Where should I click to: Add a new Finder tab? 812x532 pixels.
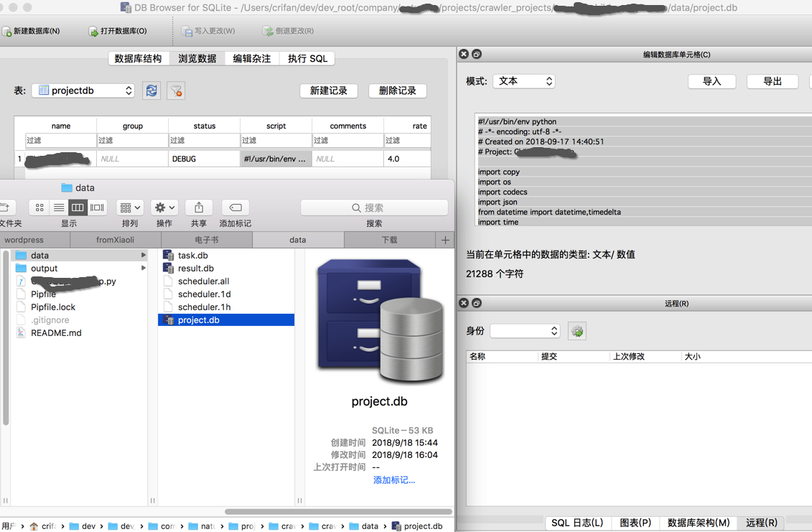tap(445, 240)
